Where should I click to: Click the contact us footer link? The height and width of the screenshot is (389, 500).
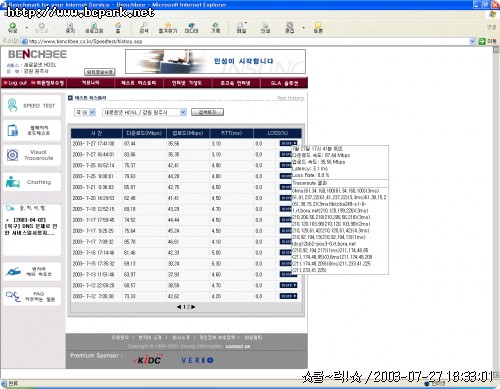pyautogui.click(x=238, y=346)
